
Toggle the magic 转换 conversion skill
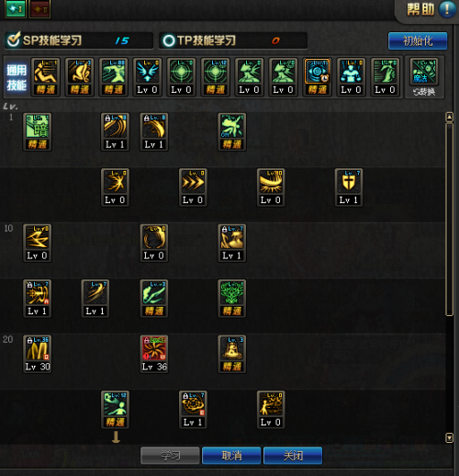(424, 77)
